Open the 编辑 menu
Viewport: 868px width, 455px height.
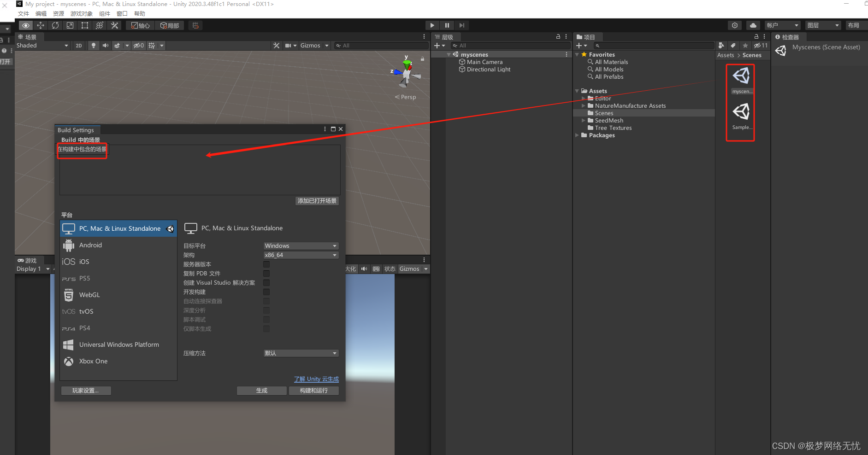point(41,14)
